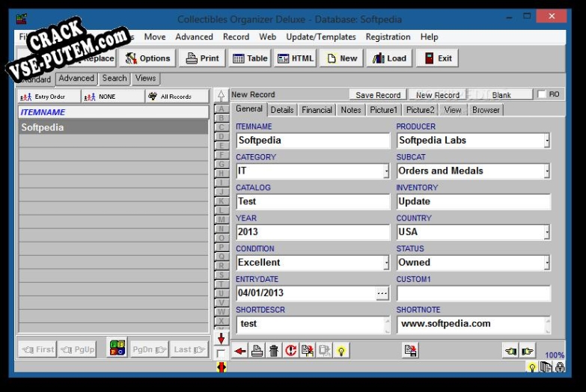Click the red circular undo icon
Viewport: 586px width, 392px height.
click(x=291, y=351)
